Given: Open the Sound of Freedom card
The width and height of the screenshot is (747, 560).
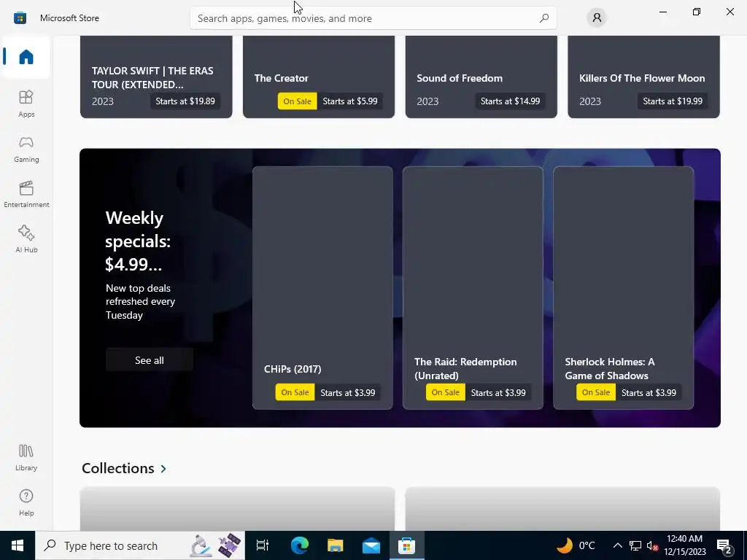Looking at the screenshot, I should coord(481,77).
